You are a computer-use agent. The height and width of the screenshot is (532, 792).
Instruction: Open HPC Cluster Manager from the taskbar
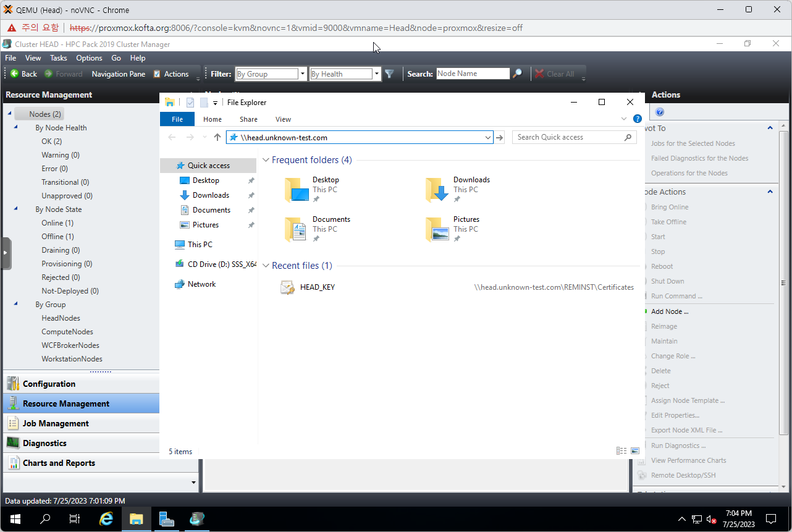point(198,519)
